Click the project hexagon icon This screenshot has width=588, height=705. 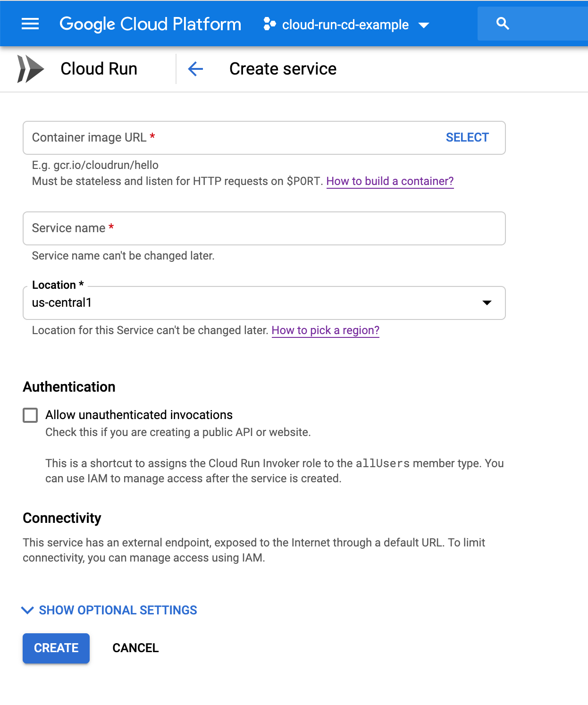(269, 24)
